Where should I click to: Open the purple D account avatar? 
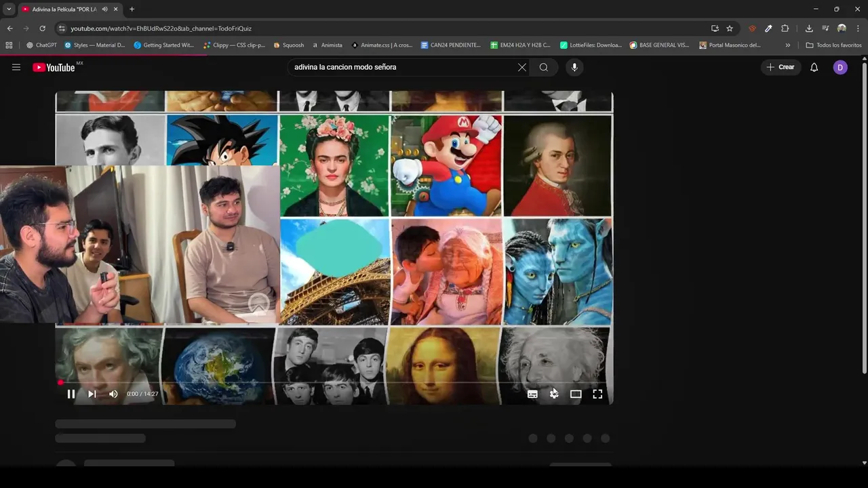pyautogui.click(x=840, y=67)
